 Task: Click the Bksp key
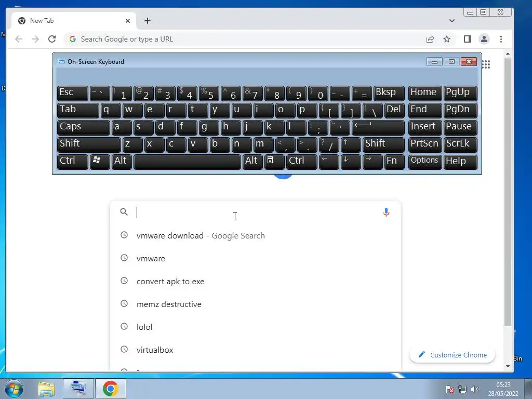click(389, 93)
